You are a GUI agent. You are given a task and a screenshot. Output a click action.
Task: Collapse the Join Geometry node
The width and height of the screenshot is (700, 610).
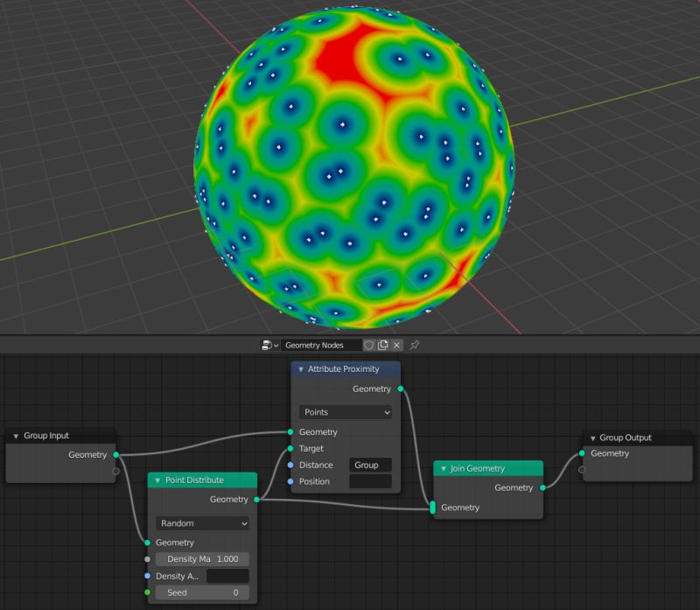pos(443,468)
